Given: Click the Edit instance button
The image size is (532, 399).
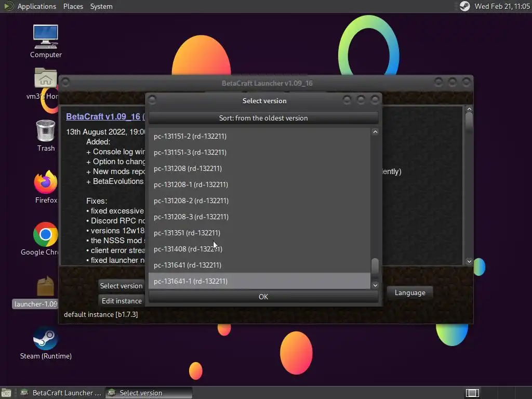Looking at the screenshot, I should pos(121,301).
